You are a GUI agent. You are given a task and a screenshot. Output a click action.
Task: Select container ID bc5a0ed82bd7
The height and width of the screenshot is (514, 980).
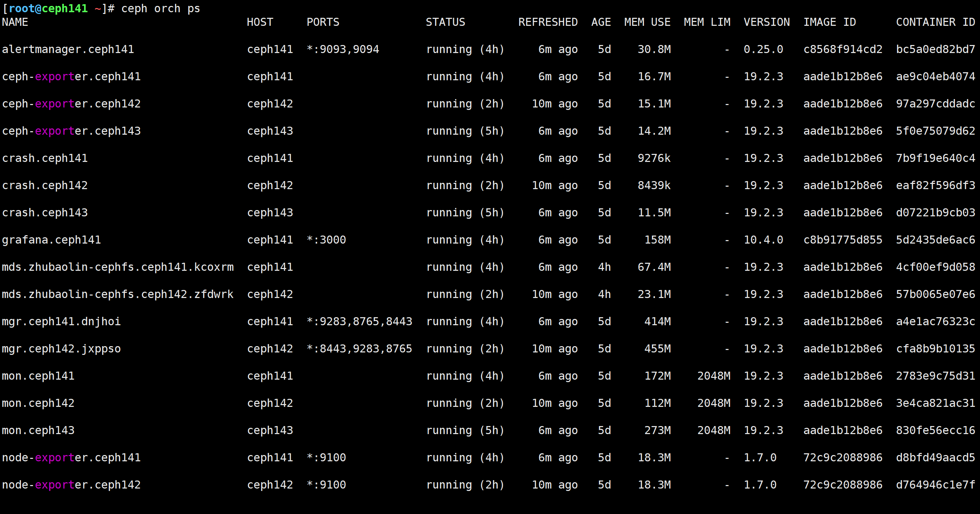click(935, 50)
